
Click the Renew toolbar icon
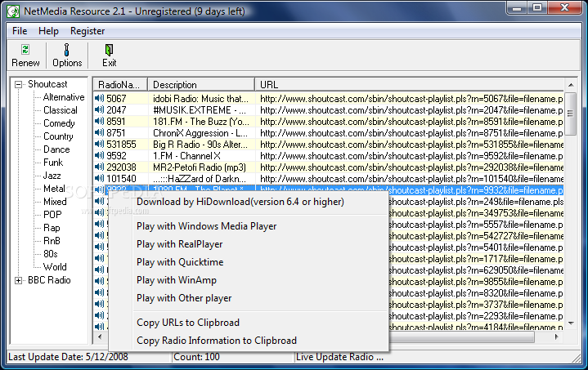point(25,50)
